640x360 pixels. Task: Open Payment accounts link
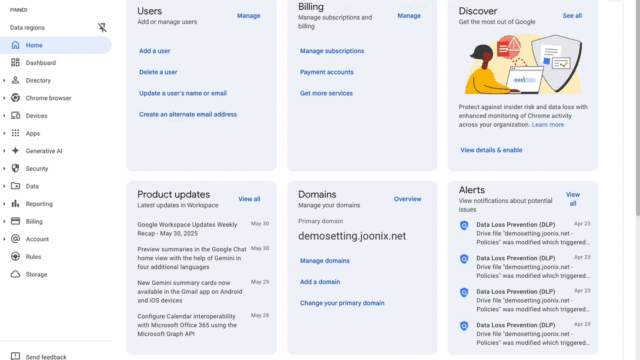tap(327, 72)
